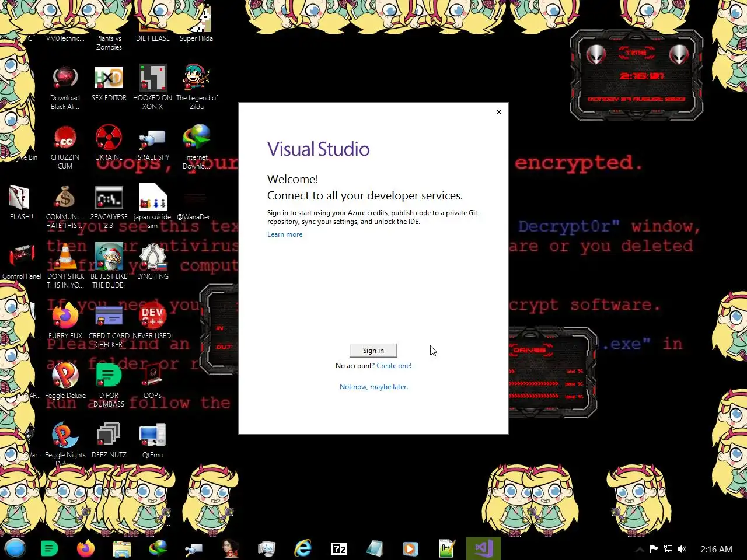This screenshot has width=747, height=560.
Task: Open Notepad++ from the taskbar
Action: coord(447,548)
